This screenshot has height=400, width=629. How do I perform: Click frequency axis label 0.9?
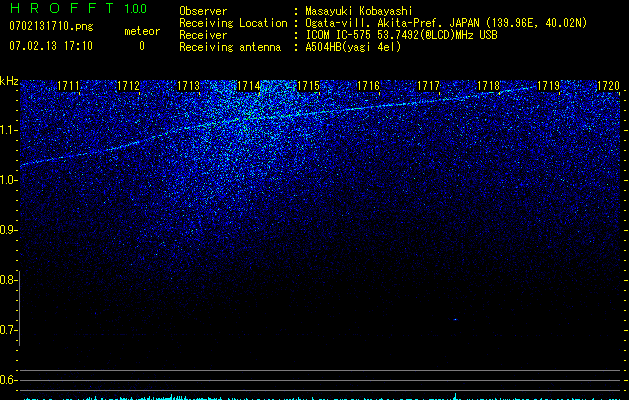pos(8,230)
